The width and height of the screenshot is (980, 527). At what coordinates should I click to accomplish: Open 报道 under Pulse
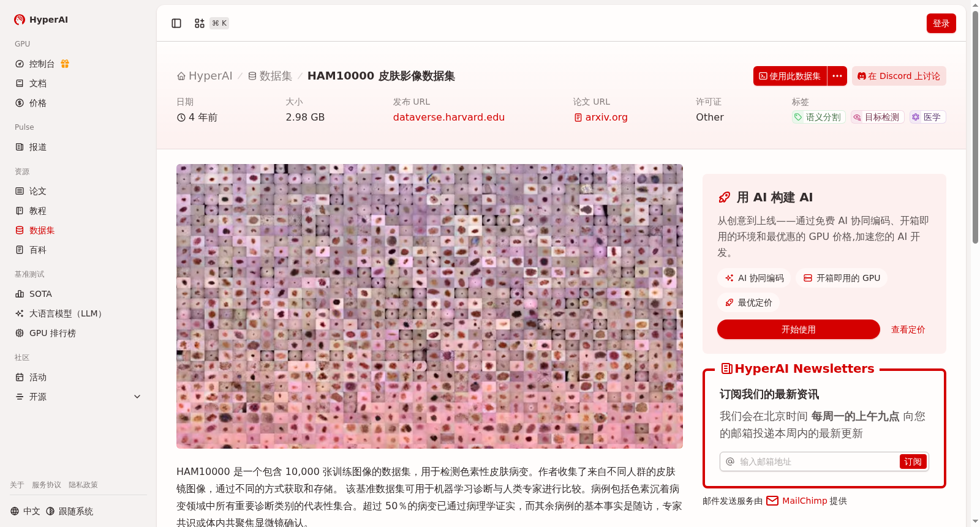pyautogui.click(x=38, y=147)
